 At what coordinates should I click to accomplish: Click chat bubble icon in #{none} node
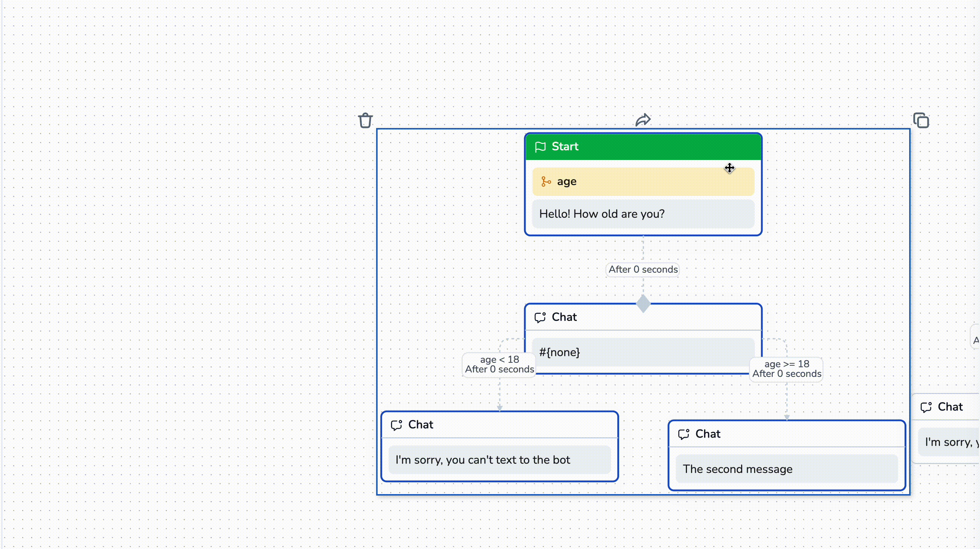[x=540, y=318]
